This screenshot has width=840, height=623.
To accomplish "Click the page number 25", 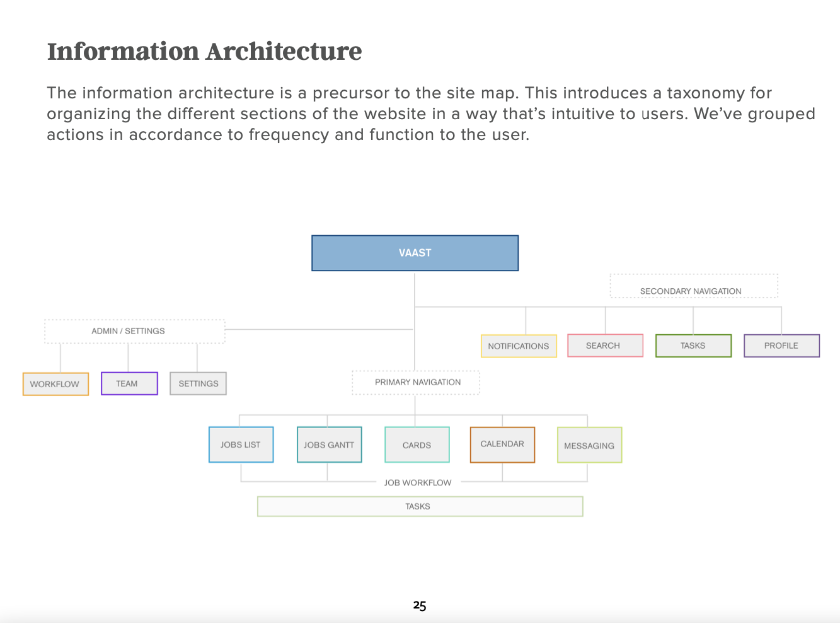I will click(420, 605).
